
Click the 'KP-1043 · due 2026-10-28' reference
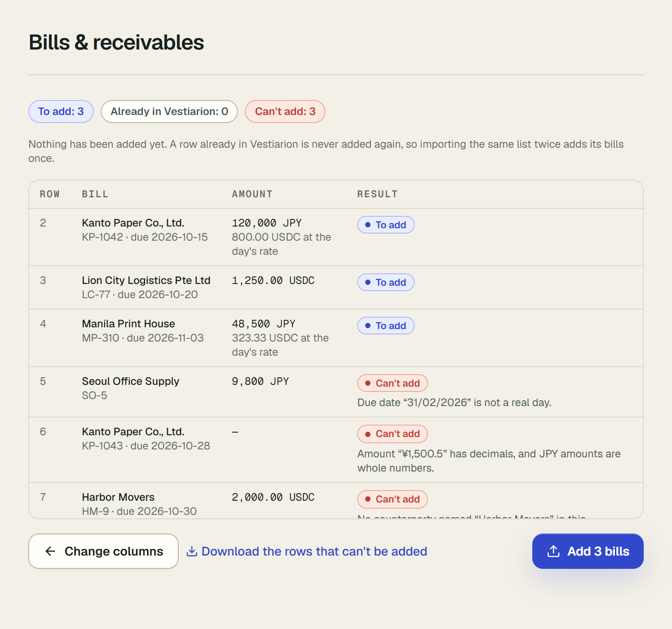pos(146,446)
